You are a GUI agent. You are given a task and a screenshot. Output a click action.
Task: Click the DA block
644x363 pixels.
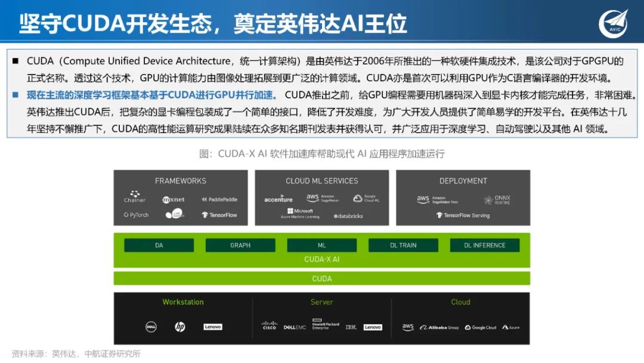pos(159,245)
